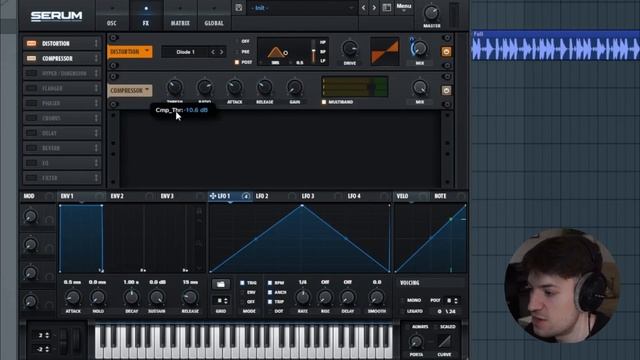The width and height of the screenshot is (640, 360).
Task: Enable the Hyper/Dimension effect LED
Action: point(31,73)
